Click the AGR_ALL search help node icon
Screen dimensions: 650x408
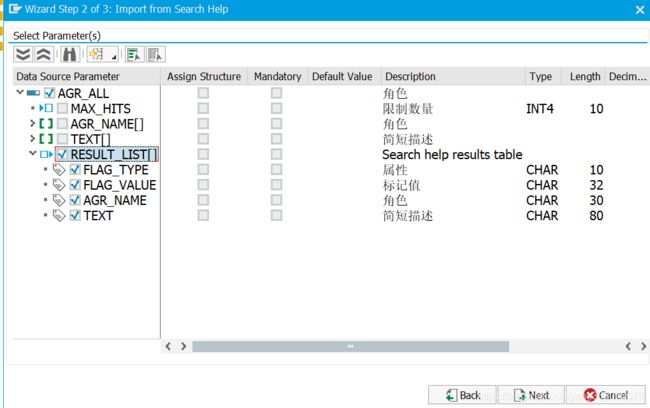click(34, 93)
